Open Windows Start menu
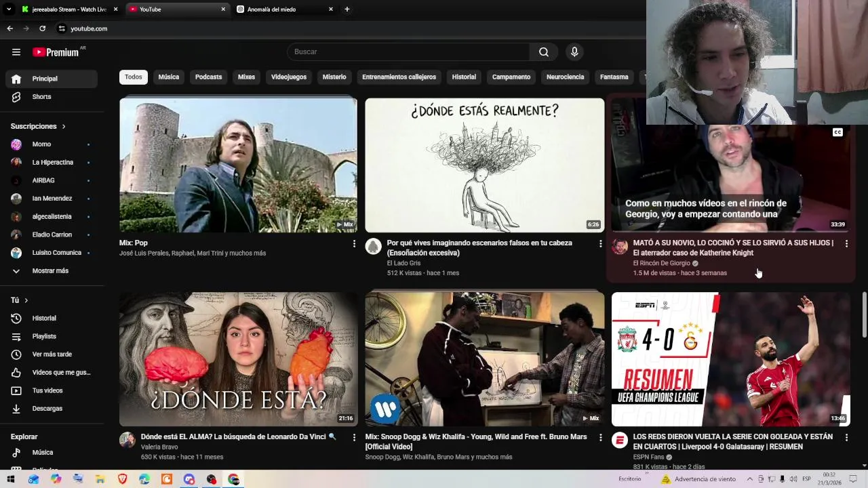The image size is (868, 488). pos(11,479)
